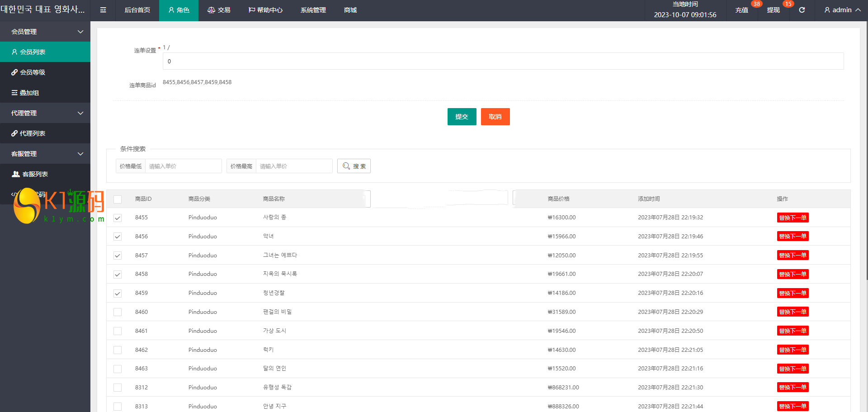This screenshot has height=412, width=868.
Task: Open 代理列表 agent list in sidebar
Action: coord(33,133)
